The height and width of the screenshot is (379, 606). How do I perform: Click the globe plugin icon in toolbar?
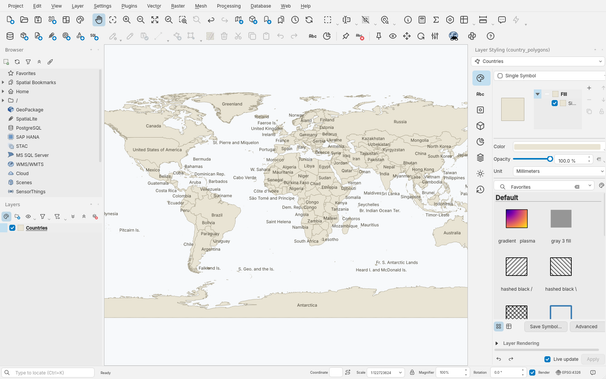[x=453, y=36]
